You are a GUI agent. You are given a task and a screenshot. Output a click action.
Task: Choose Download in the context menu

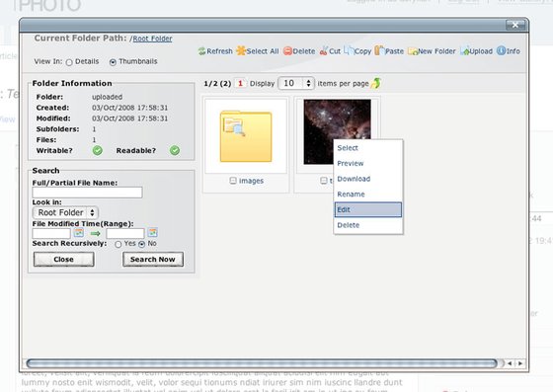368,179
